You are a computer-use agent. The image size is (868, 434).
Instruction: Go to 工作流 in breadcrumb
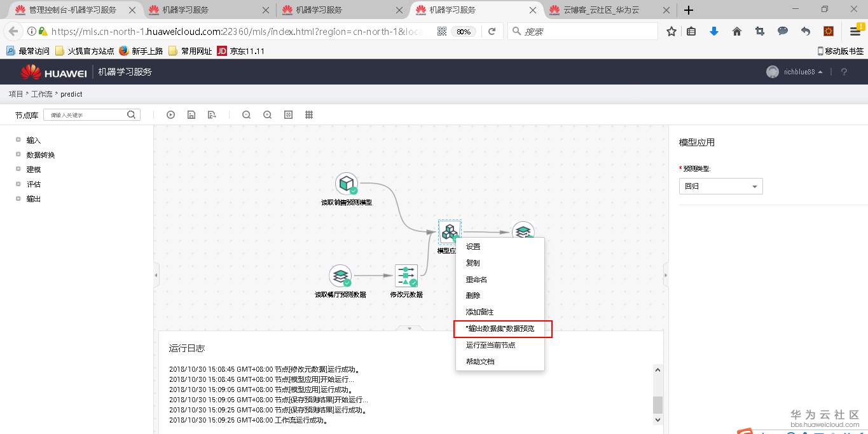click(x=42, y=94)
